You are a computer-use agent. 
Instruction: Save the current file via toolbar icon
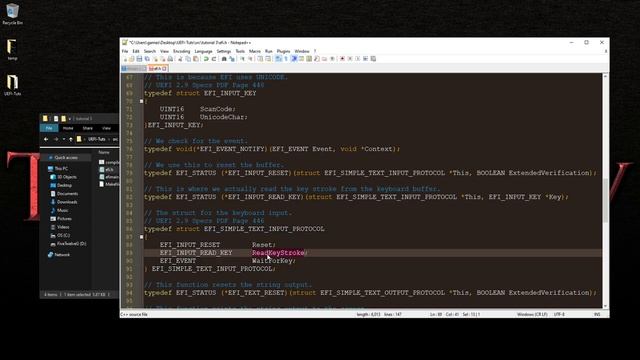(139, 59)
